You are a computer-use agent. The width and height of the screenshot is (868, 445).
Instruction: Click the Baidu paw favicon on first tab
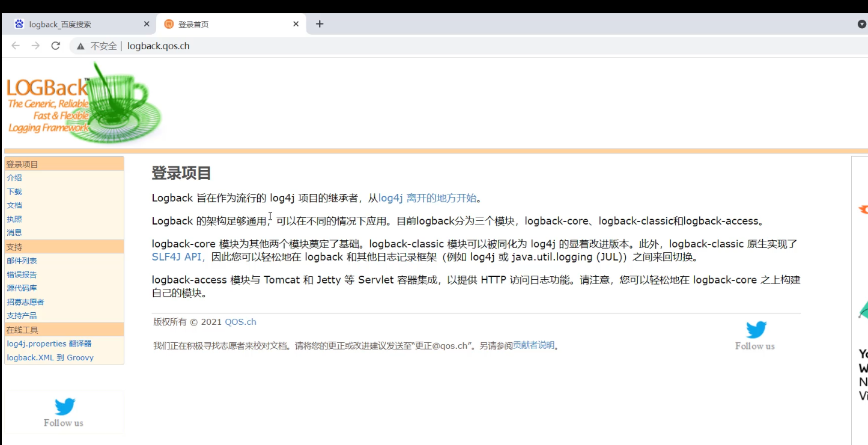click(19, 24)
